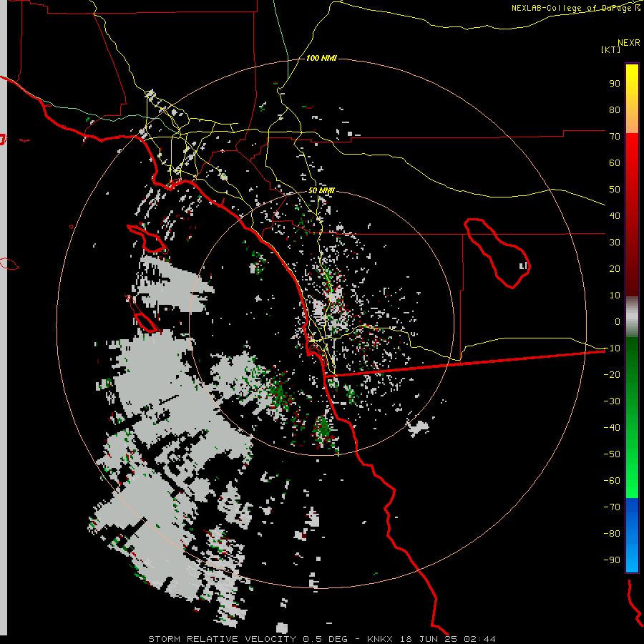Click the 'STORM RELATIVE VELOCITY 0.5 DEG' caption
Image resolution: width=644 pixels, height=644 pixels.
[x=248, y=639]
